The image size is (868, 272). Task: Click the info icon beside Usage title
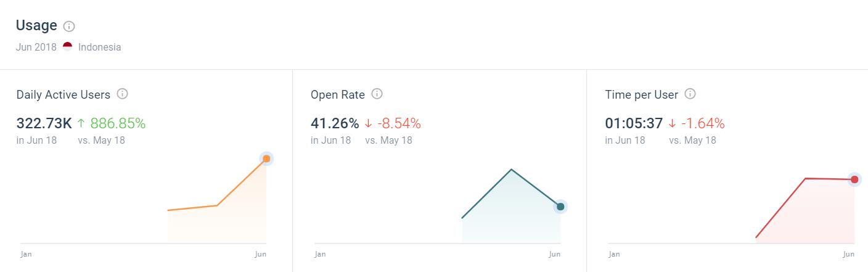click(x=69, y=27)
